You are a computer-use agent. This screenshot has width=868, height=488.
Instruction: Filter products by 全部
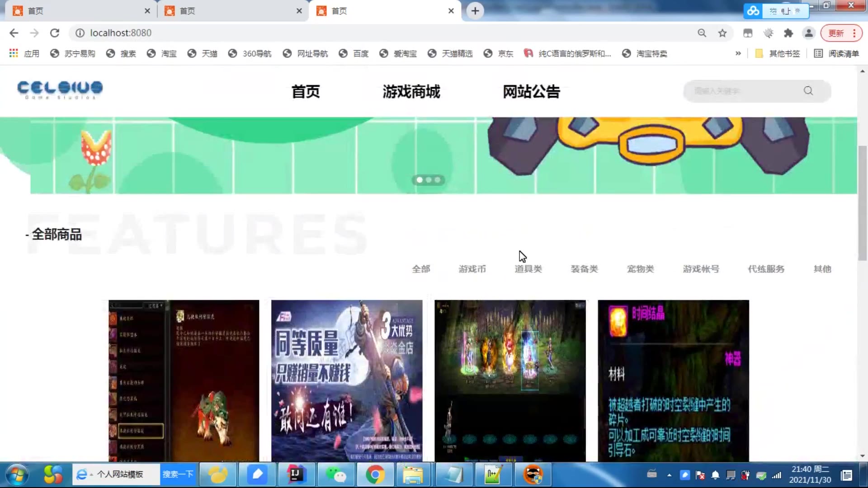[421, 269]
